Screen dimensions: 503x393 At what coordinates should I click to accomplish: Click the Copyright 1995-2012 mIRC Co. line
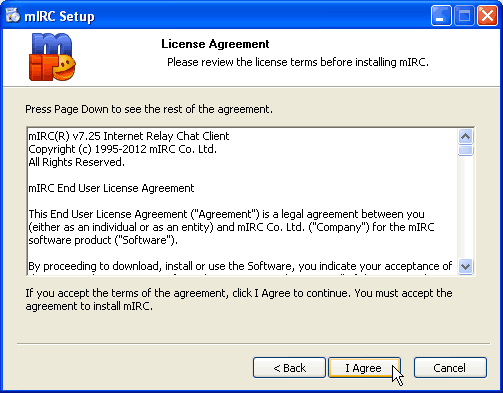click(122, 149)
